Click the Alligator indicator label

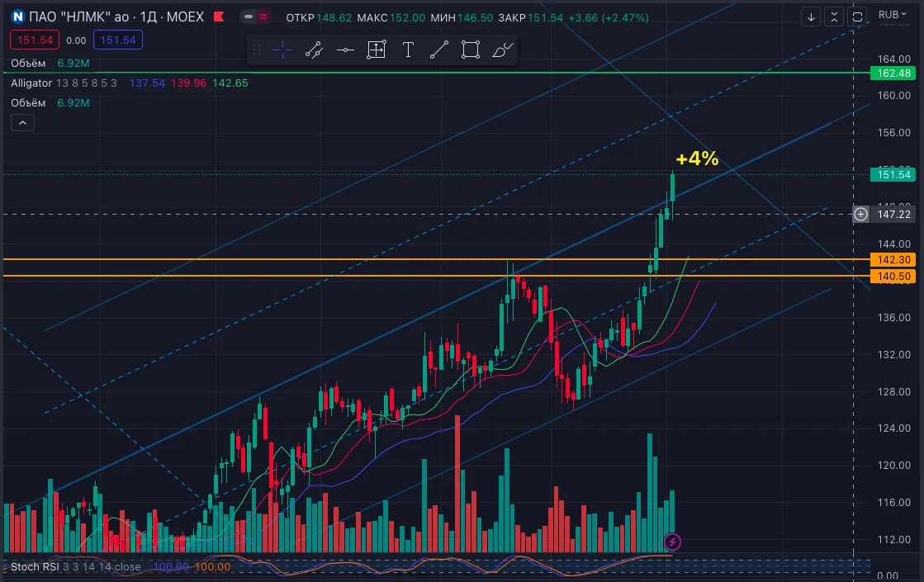coord(31,83)
